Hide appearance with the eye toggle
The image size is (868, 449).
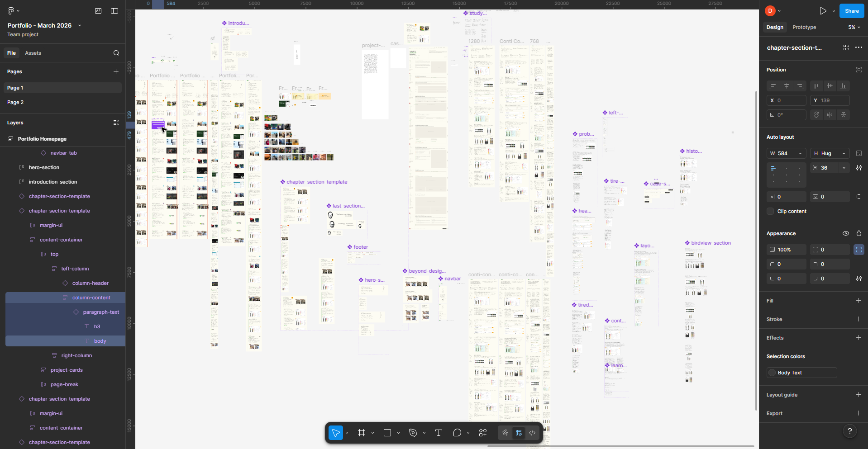[845, 233]
